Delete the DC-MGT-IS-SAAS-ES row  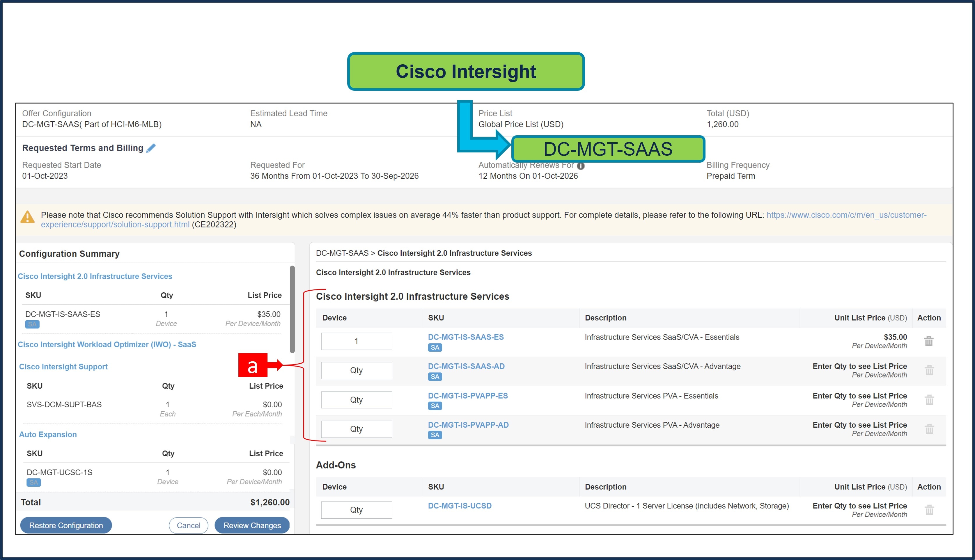[929, 341]
